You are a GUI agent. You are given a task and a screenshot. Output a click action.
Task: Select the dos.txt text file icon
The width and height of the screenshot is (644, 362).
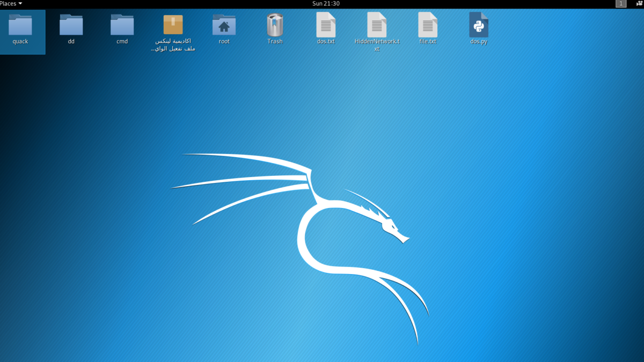tap(326, 25)
